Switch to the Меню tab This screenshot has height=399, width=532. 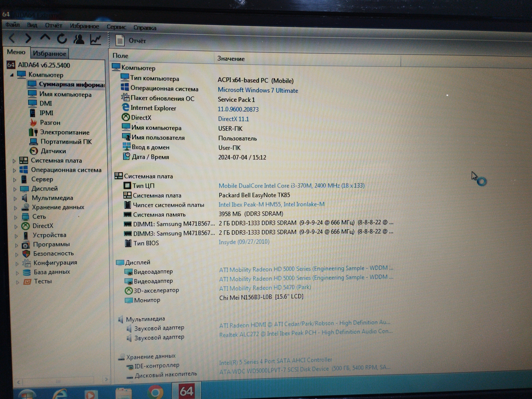click(x=16, y=52)
